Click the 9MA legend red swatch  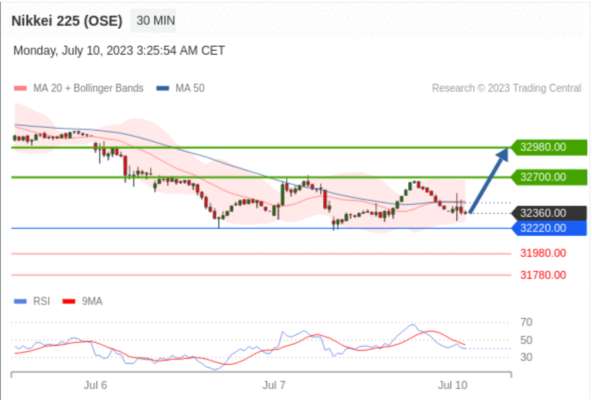coord(69,301)
